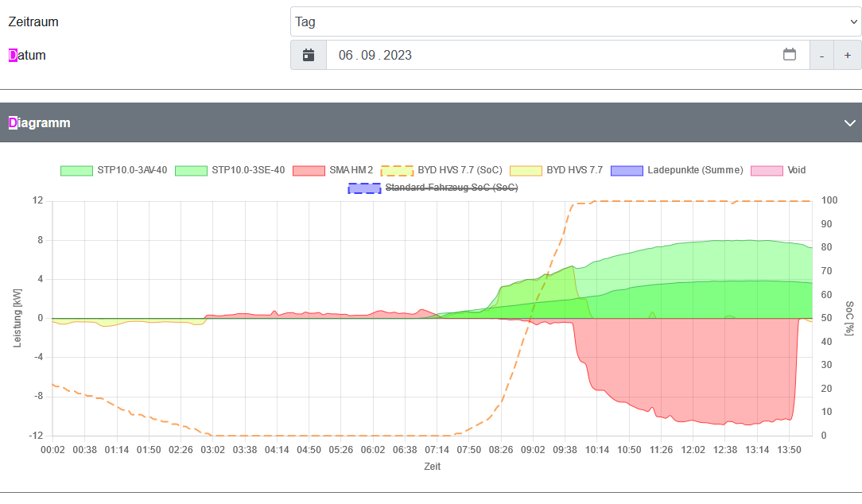Viewport: 862px width, 504px height.
Task: Click the Diagramm section header title
Action: coord(40,123)
